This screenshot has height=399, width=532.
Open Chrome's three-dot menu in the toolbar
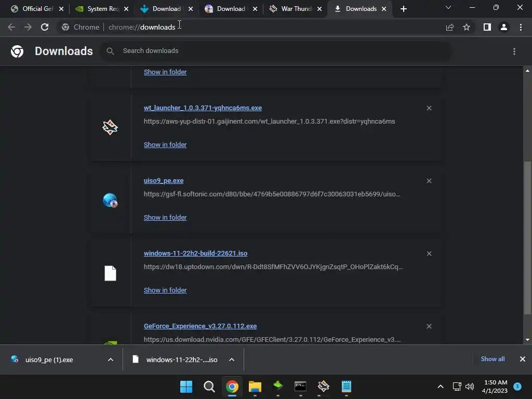[521, 27]
